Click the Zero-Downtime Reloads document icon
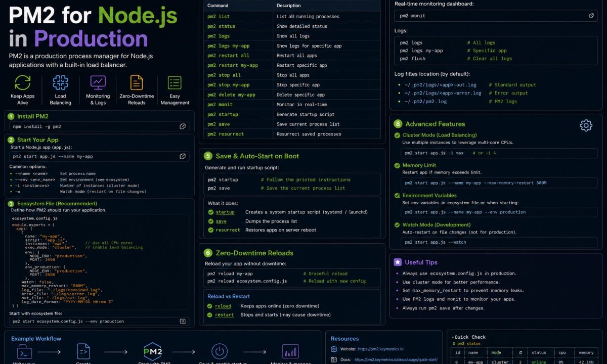 pyautogui.click(x=137, y=82)
